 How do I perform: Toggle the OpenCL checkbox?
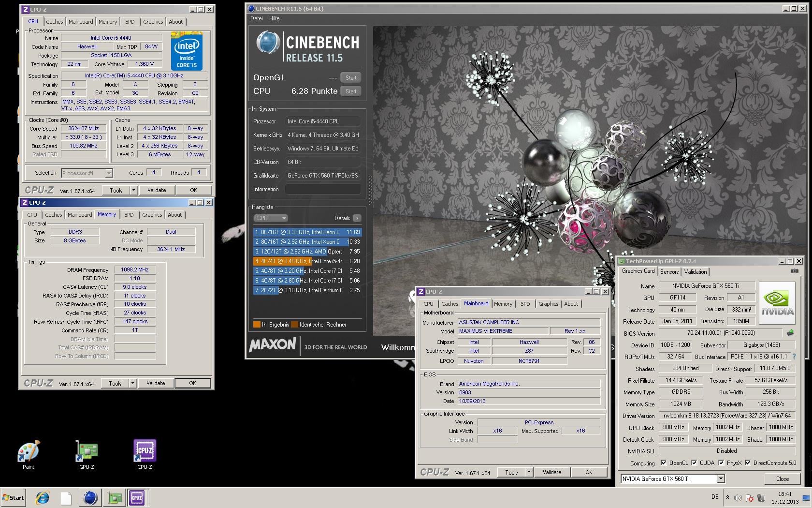point(664,463)
